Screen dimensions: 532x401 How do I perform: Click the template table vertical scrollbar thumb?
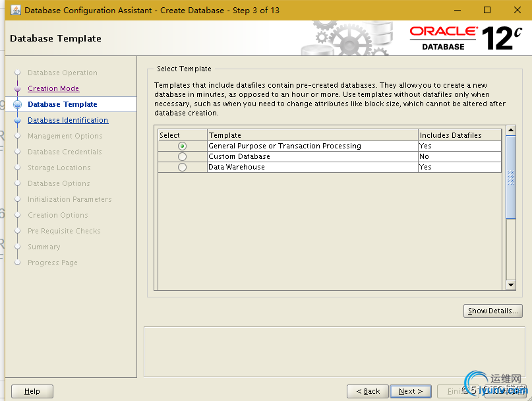point(511,177)
